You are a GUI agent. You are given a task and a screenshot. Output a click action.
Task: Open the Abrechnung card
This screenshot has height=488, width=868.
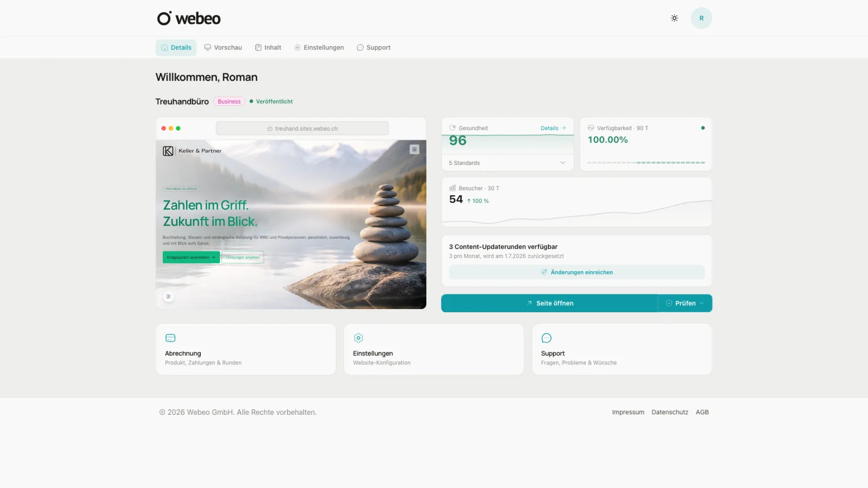(x=246, y=349)
